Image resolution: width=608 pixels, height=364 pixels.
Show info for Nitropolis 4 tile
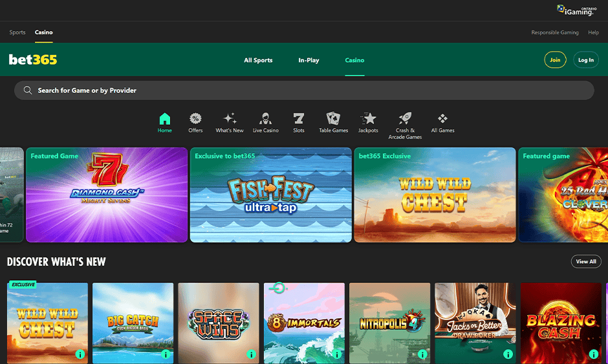click(x=422, y=354)
